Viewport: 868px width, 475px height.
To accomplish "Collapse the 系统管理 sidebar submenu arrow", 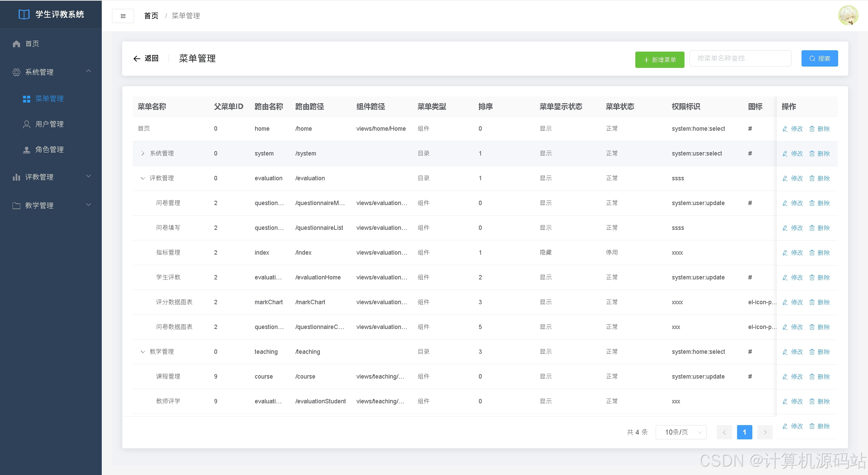I will [89, 71].
